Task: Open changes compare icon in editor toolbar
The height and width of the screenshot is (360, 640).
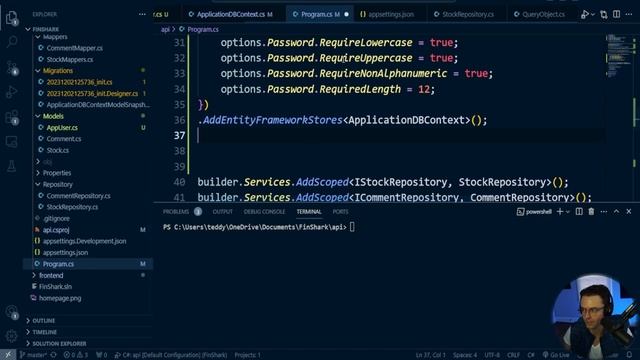Action: point(604,15)
